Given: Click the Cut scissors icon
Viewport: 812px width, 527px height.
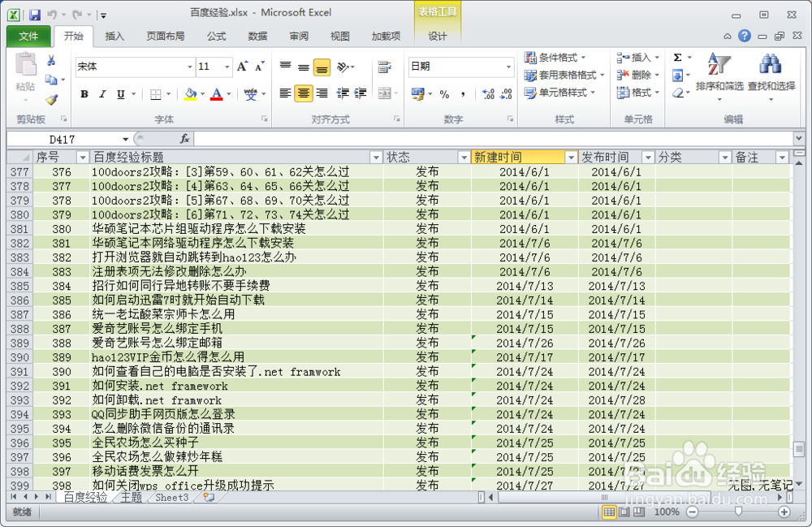Looking at the screenshot, I should pos(51,61).
